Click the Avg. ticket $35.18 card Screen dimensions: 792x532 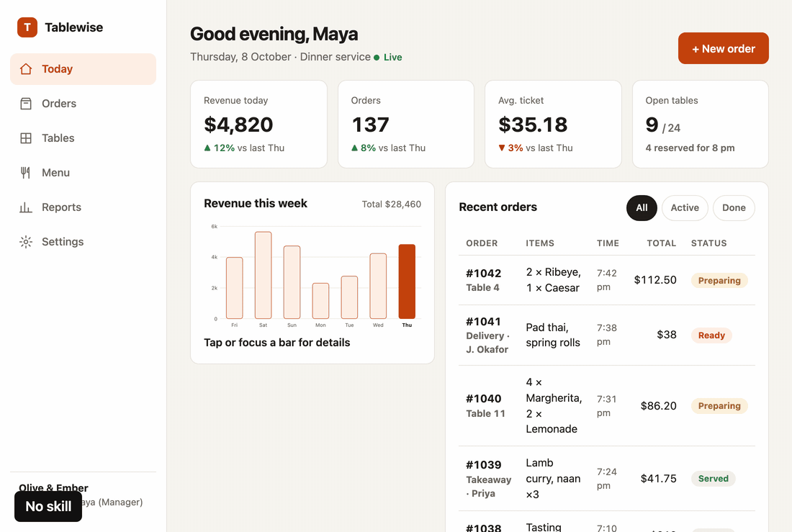click(553, 125)
